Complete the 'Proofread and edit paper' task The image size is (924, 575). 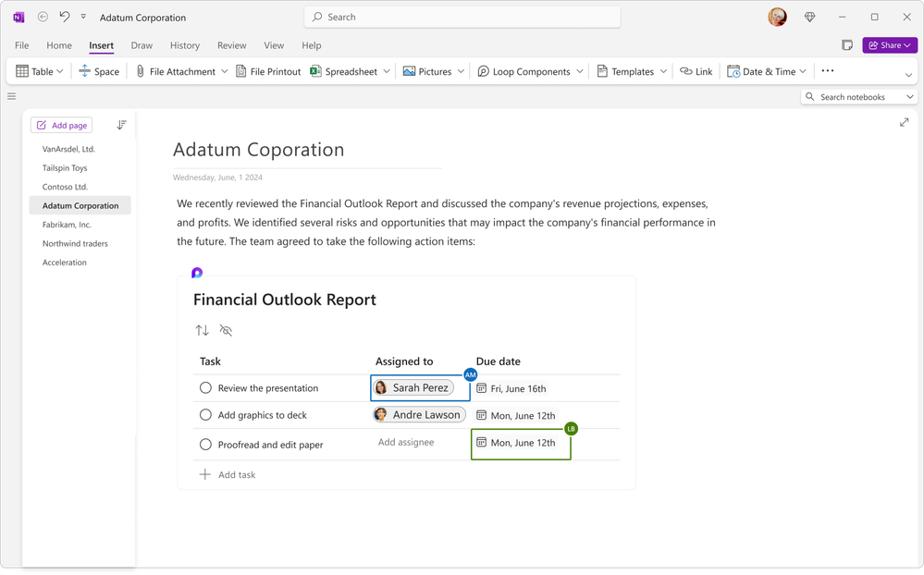pyautogui.click(x=205, y=444)
